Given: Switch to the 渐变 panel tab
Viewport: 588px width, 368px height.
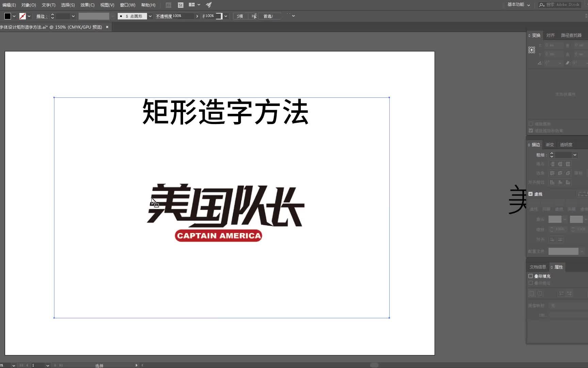Looking at the screenshot, I should pyautogui.click(x=550, y=145).
